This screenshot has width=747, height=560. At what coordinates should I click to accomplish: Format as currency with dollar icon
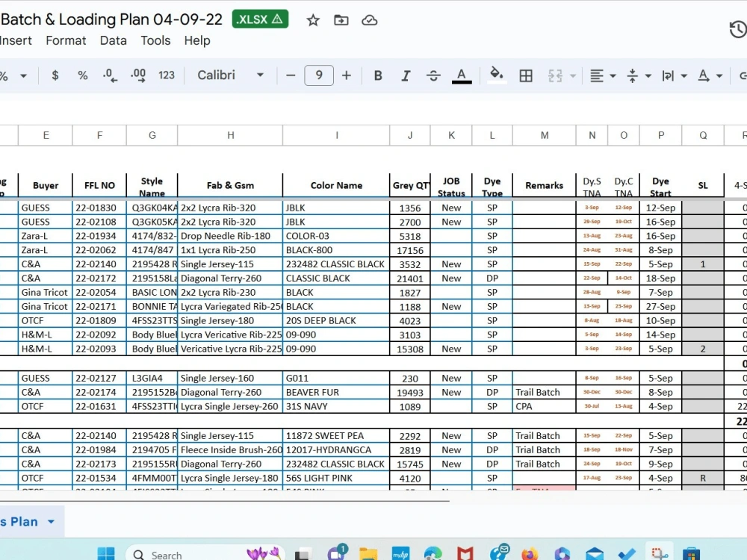pyautogui.click(x=55, y=75)
